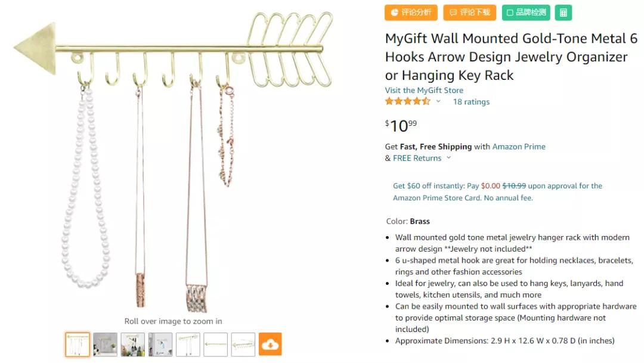
Task: Run the 评论下载 review download tool
Action: tap(469, 13)
